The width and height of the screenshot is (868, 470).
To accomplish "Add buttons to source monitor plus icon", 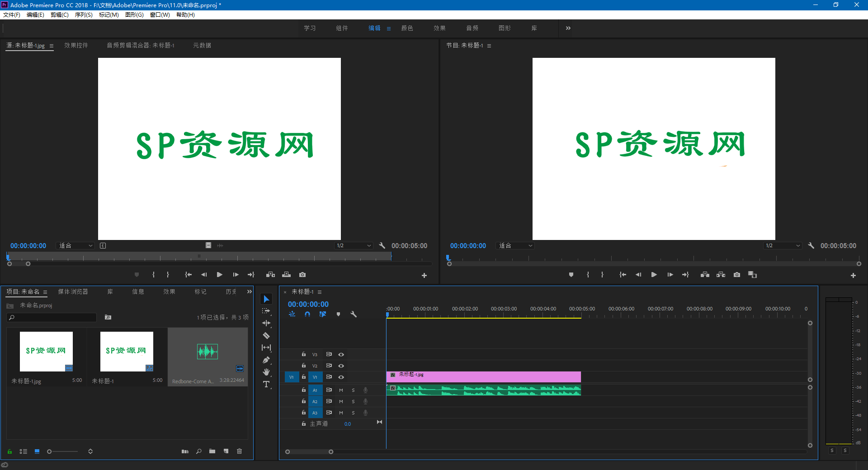I will pyautogui.click(x=424, y=275).
